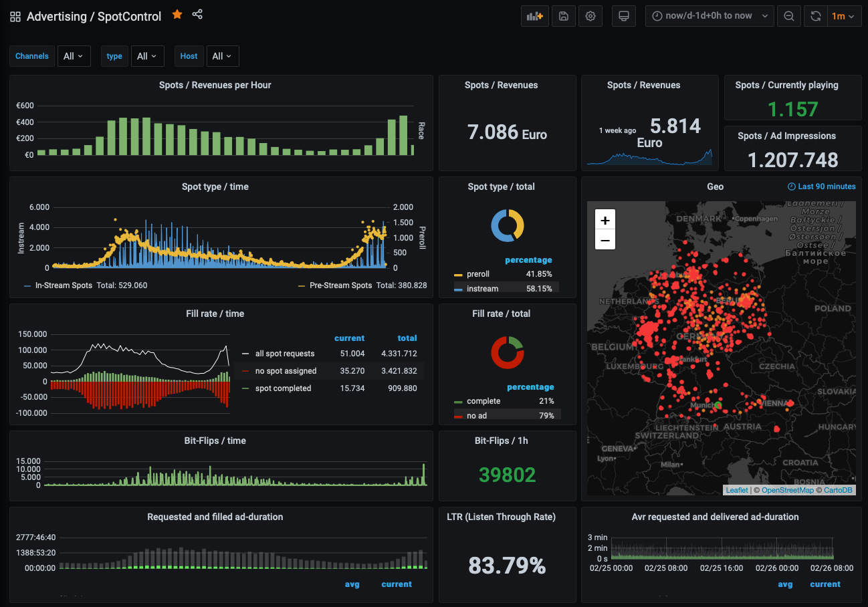Click the 7.086 Euro revenue value
The width and height of the screenshot is (868, 607).
[507, 132]
